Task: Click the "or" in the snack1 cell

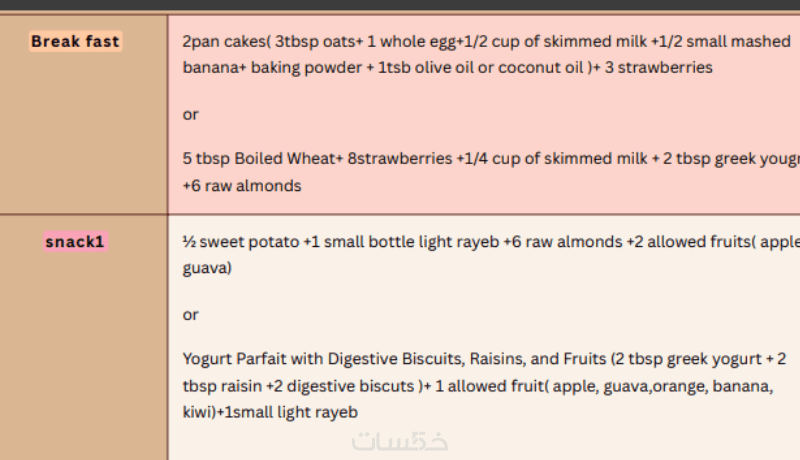Action: tap(190, 315)
